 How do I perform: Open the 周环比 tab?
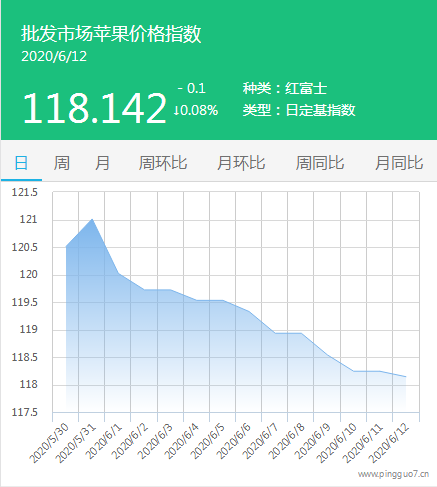tap(163, 163)
